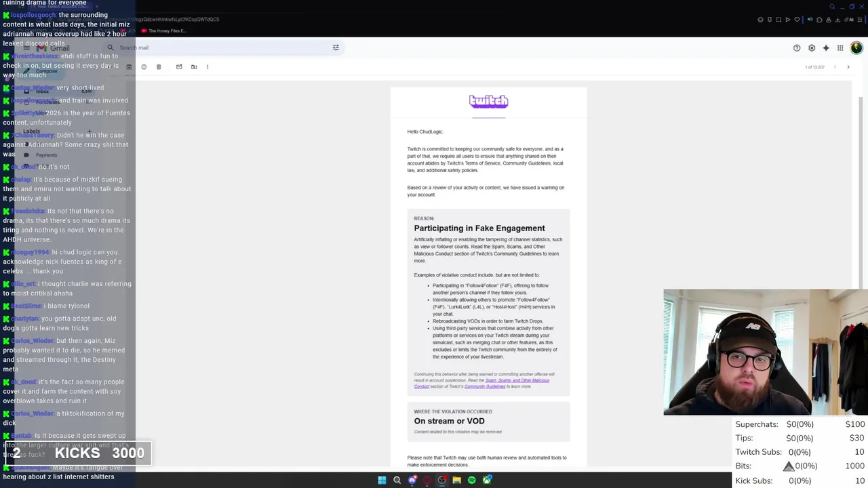
Task: Open the Google apps grid
Action: [840, 48]
